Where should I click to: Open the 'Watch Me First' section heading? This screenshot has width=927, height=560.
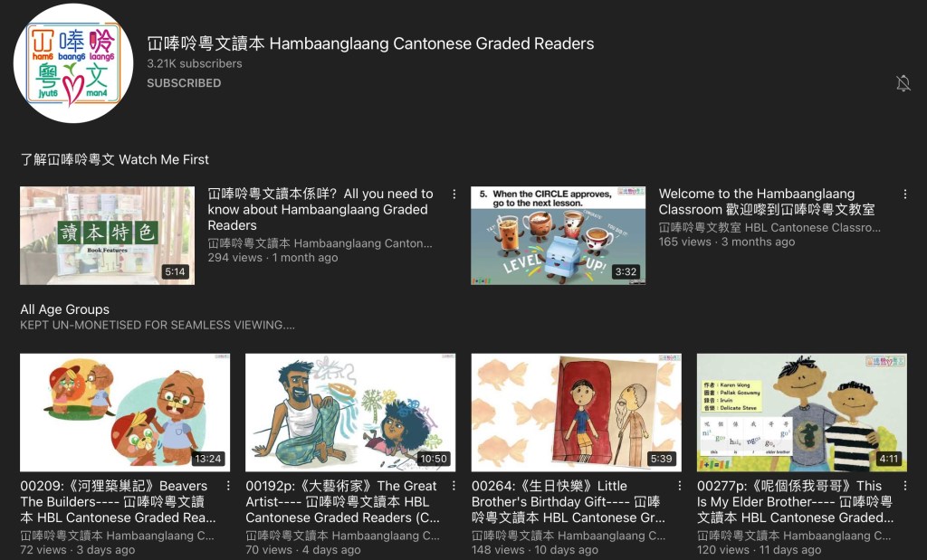[x=115, y=159]
